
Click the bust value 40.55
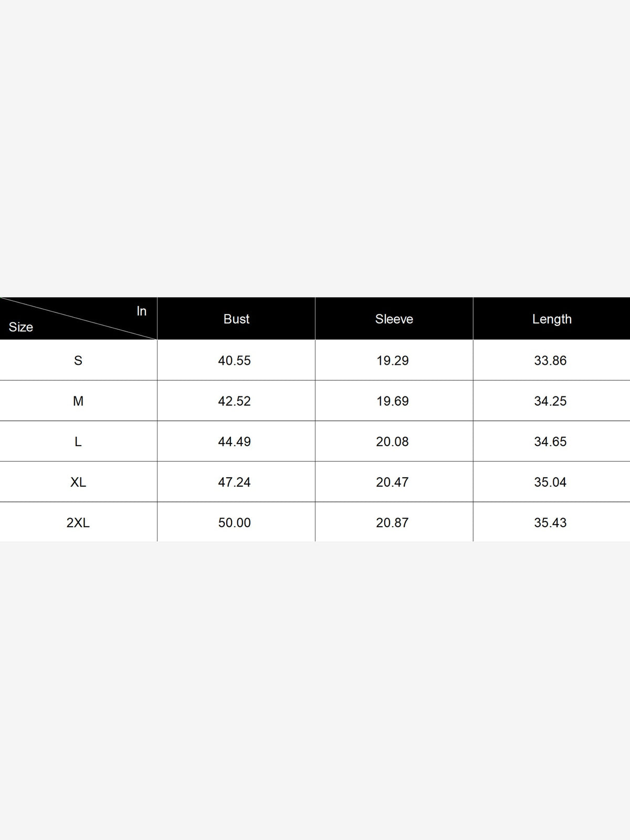[x=235, y=361]
